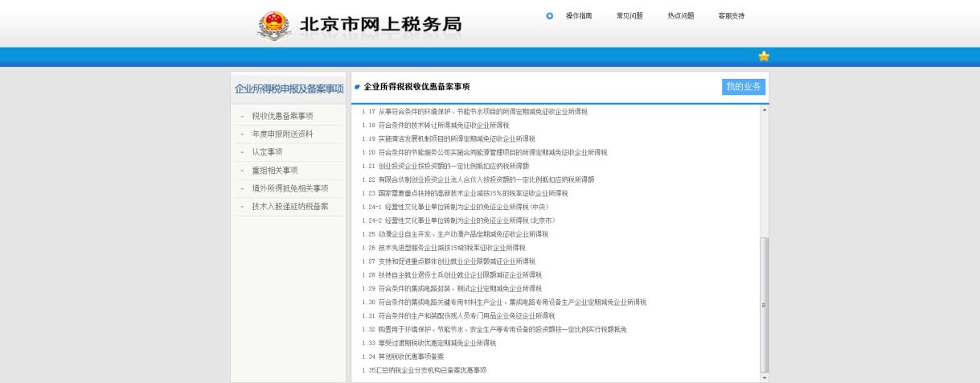980x383 pixels.
Task: Open item 1.20 节能服务公司合同能源管理项目
Action: (485, 152)
